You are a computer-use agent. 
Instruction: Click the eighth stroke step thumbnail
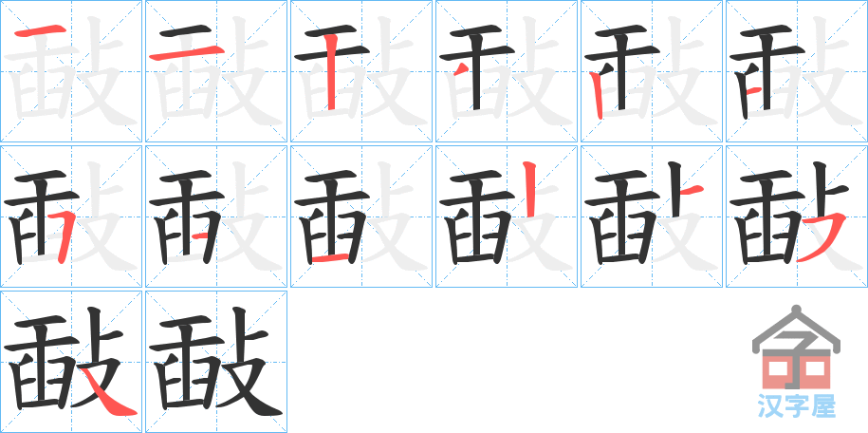click(x=216, y=216)
